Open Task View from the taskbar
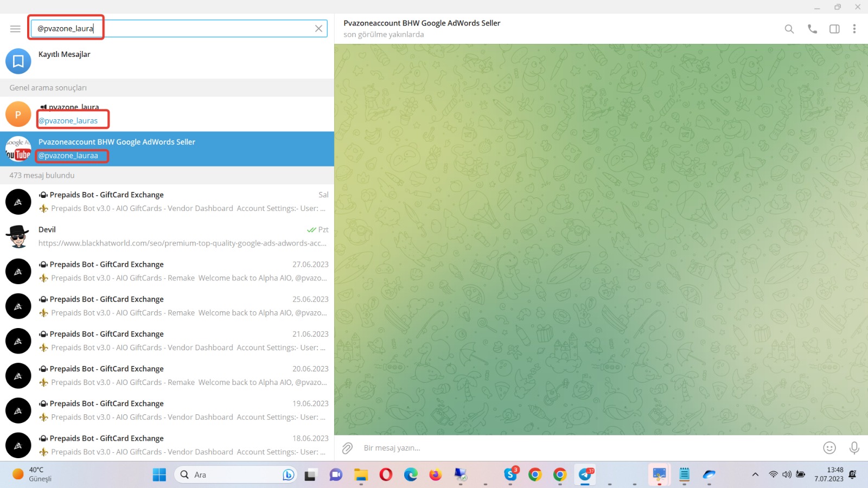 click(310, 475)
